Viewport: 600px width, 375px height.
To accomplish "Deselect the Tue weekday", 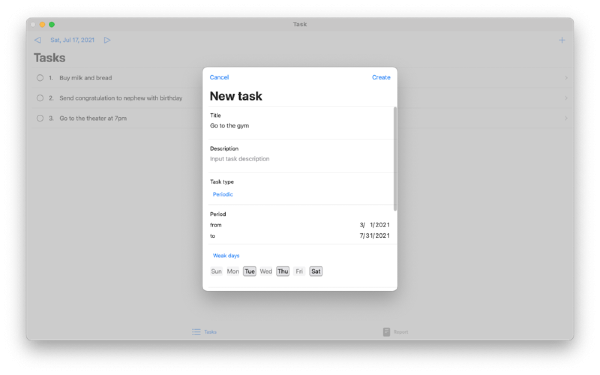I will (x=249, y=271).
